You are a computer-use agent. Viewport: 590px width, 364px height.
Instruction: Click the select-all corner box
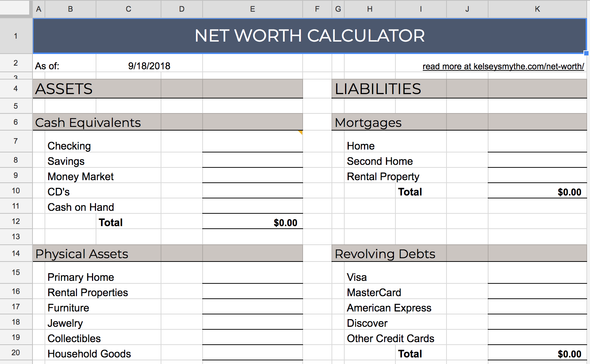point(15,8)
